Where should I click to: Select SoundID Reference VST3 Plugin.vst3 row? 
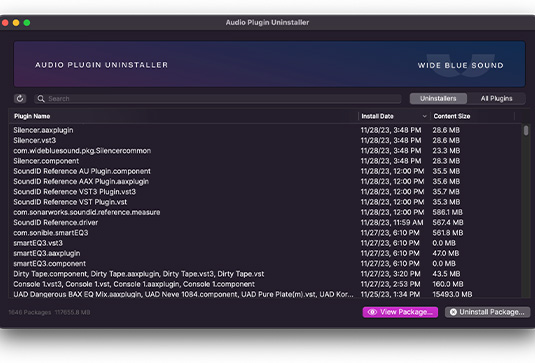point(265,191)
